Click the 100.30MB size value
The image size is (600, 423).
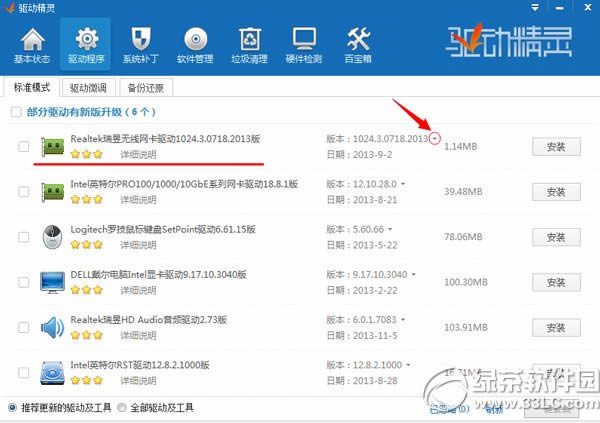[x=466, y=282]
